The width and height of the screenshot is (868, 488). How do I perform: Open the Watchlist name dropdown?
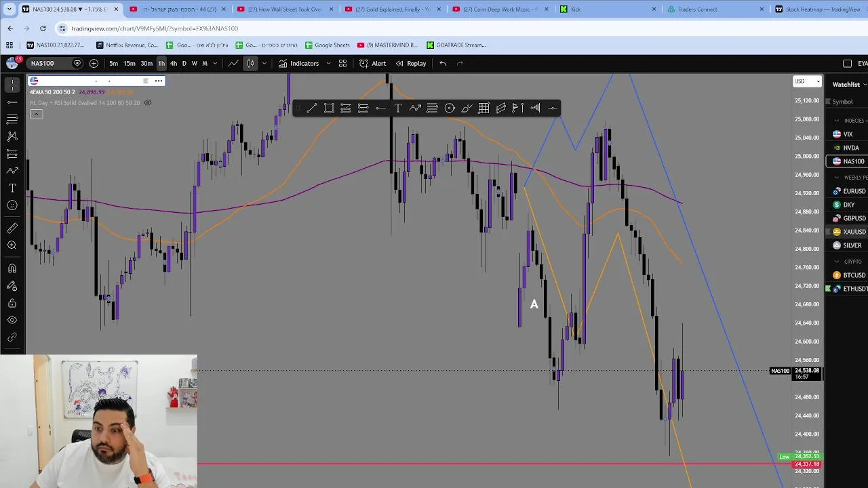(x=850, y=84)
